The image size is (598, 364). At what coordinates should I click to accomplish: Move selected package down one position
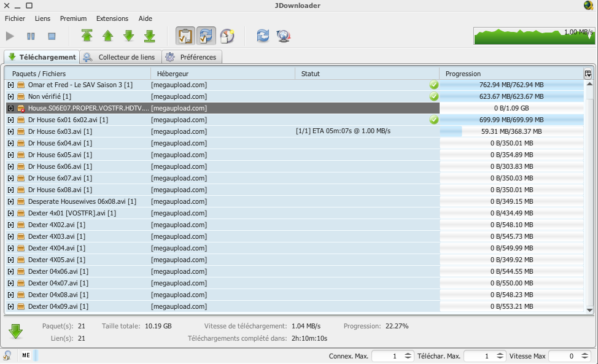(129, 36)
